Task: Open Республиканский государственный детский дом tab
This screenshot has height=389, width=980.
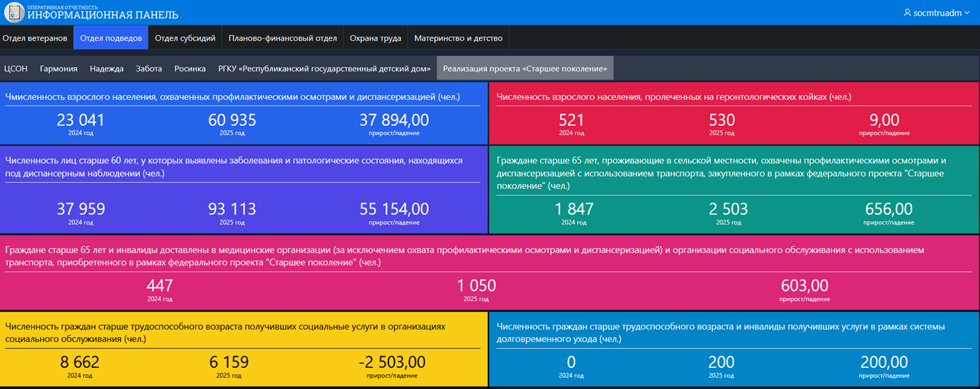Action: (324, 69)
